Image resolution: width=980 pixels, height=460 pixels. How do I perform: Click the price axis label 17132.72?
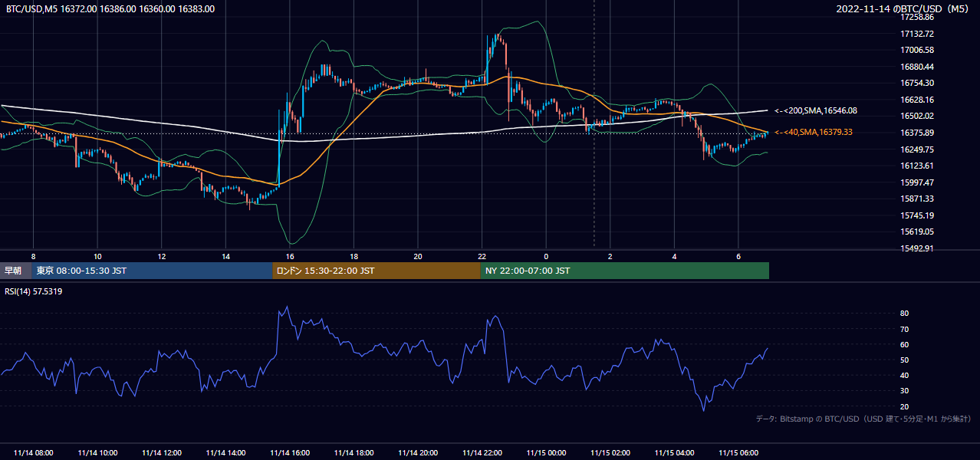[917, 34]
